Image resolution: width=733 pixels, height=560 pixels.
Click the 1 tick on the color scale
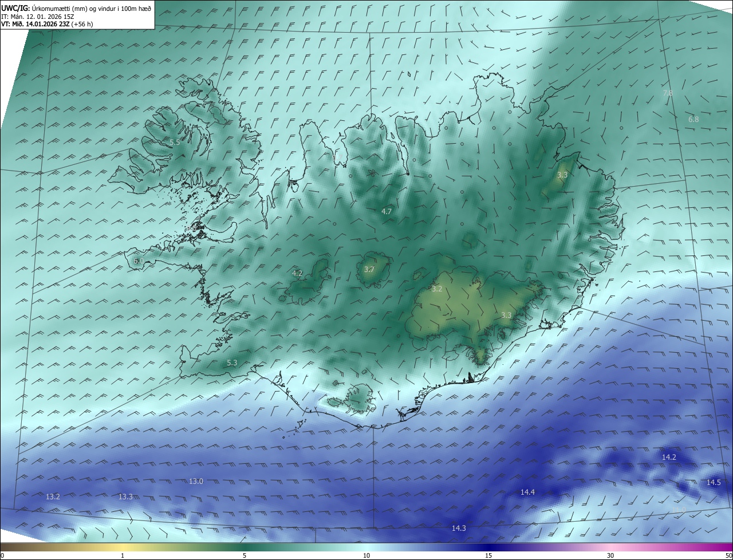pos(123,555)
